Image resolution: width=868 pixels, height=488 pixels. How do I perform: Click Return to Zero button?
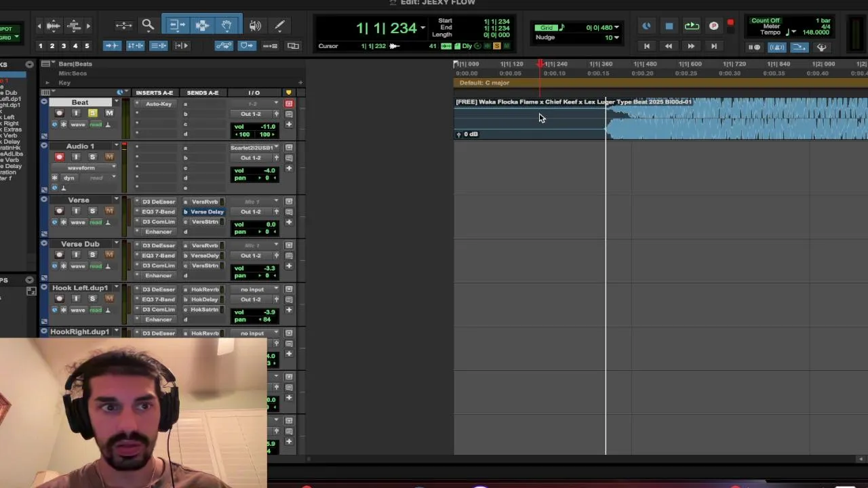[647, 46]
